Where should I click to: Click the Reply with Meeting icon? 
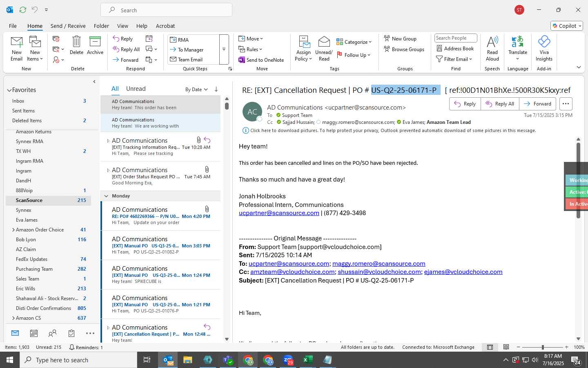pos(149,38)
